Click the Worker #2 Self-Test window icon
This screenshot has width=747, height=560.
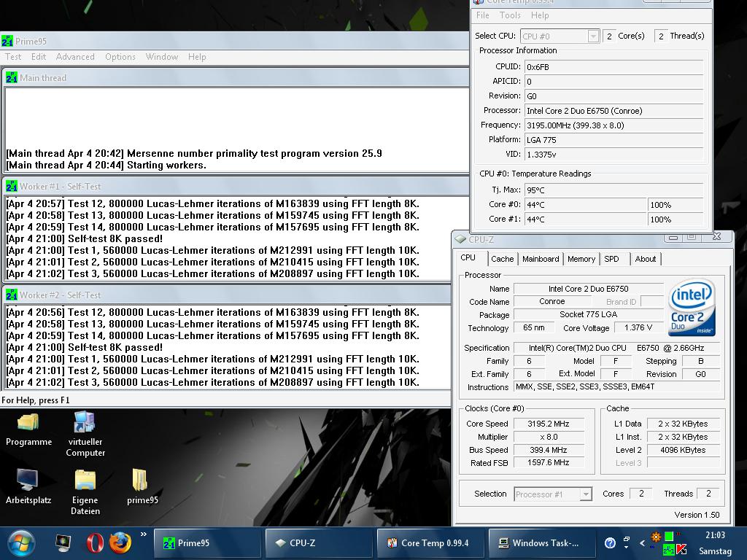(x=12, y=295)
